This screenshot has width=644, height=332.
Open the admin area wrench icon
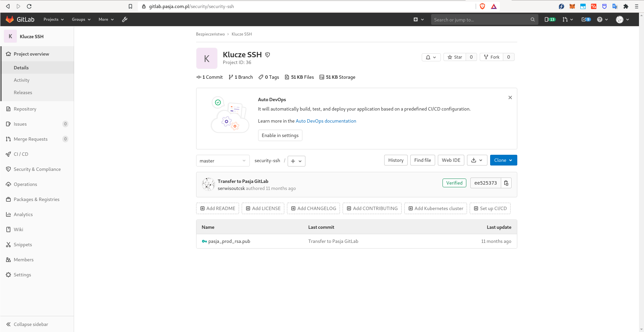pos(125,19)
